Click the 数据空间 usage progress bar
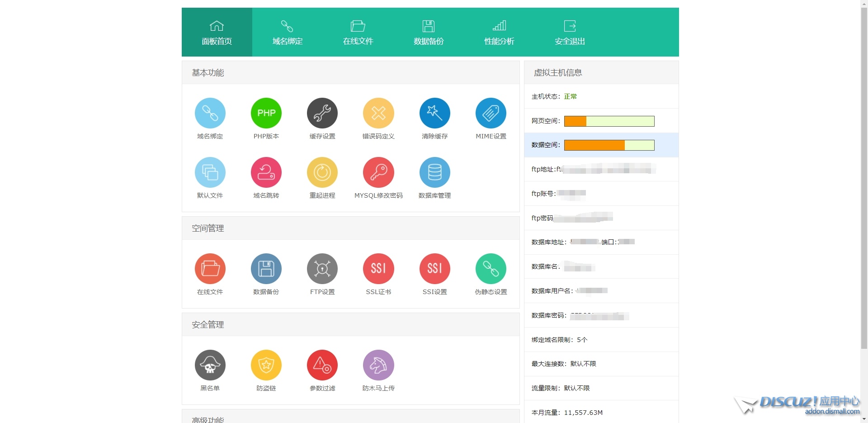The width and height of the screenshot is (868, 423). pos(609,145)
